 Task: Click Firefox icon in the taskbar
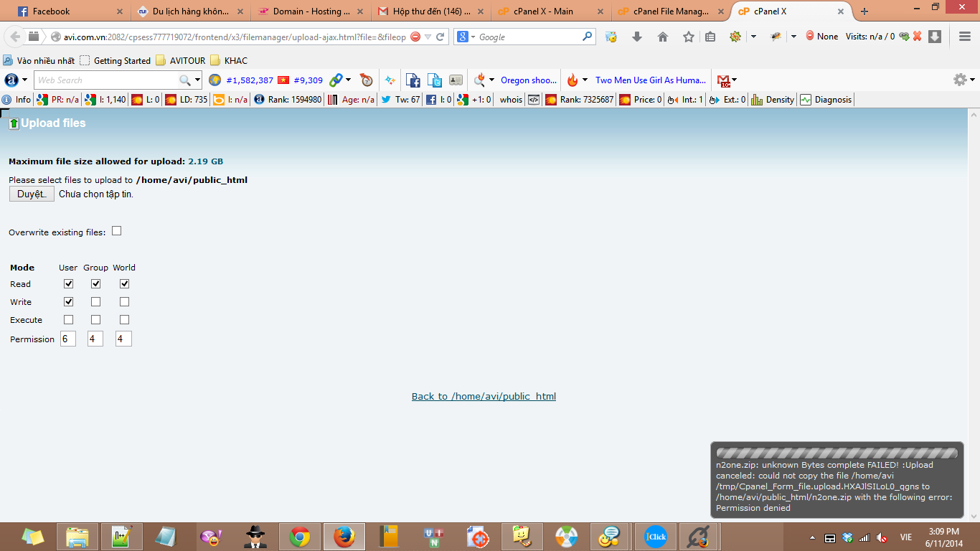(x=344, y=537)
